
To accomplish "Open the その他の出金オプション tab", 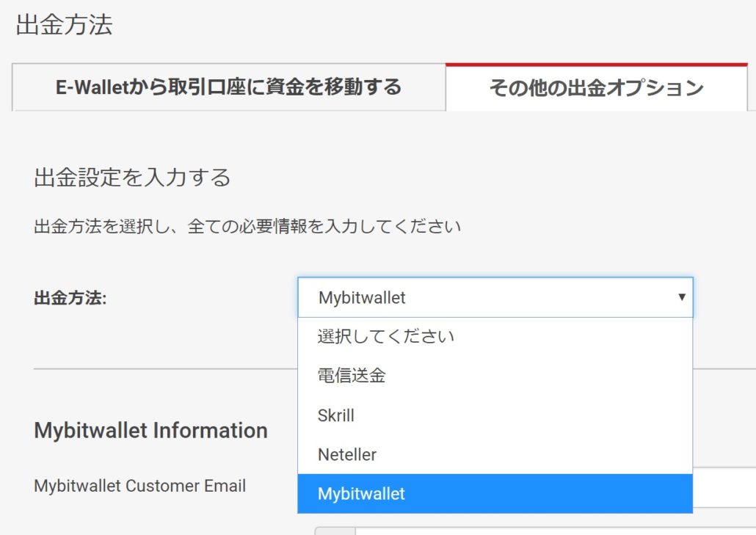I will pyautogui.click(x=597, y=87).
